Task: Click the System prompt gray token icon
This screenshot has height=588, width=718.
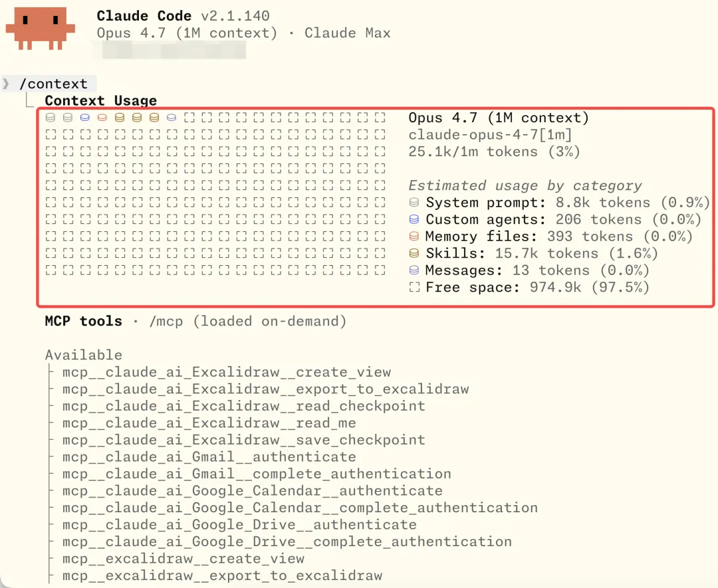Action: pyautogui.click(x=414, y=202)
